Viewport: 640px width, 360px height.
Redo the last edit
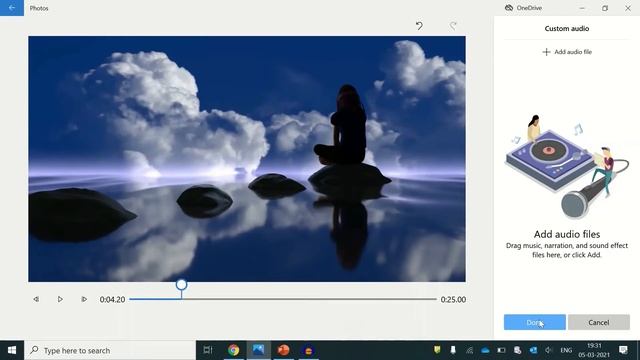(x=453, y=27)
